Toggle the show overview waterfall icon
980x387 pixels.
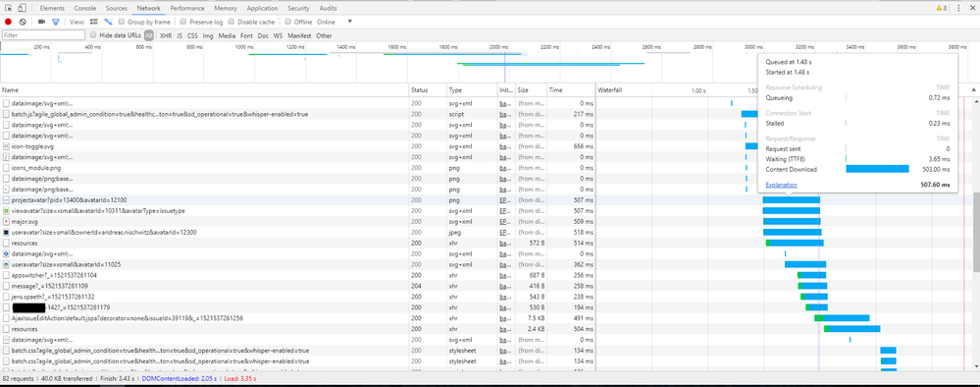tap(108, 22)
